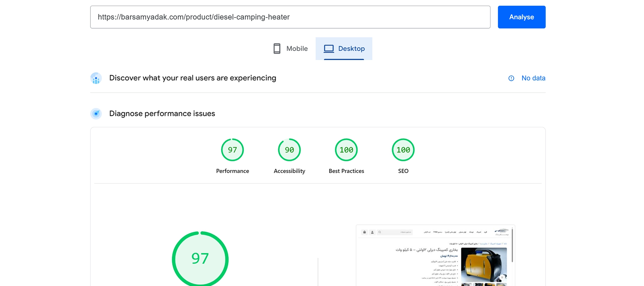Click the large 97 performance gauge
644x286 pixels.
200,259
